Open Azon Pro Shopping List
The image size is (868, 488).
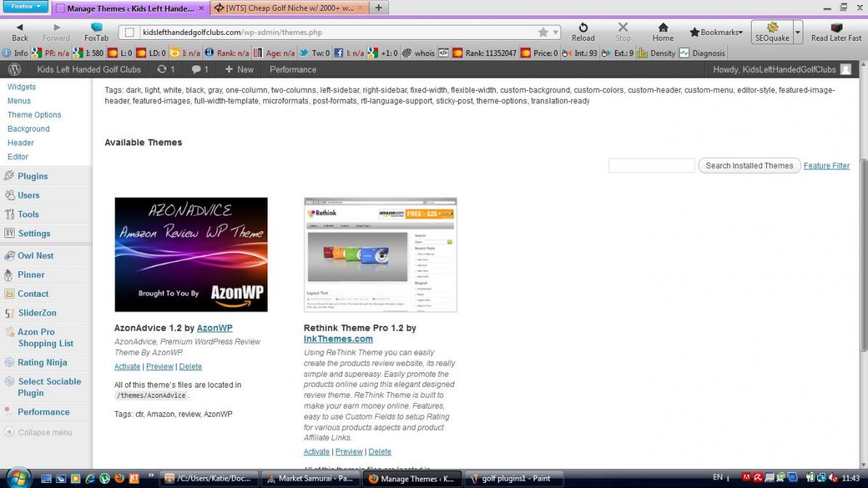[45, 338]
